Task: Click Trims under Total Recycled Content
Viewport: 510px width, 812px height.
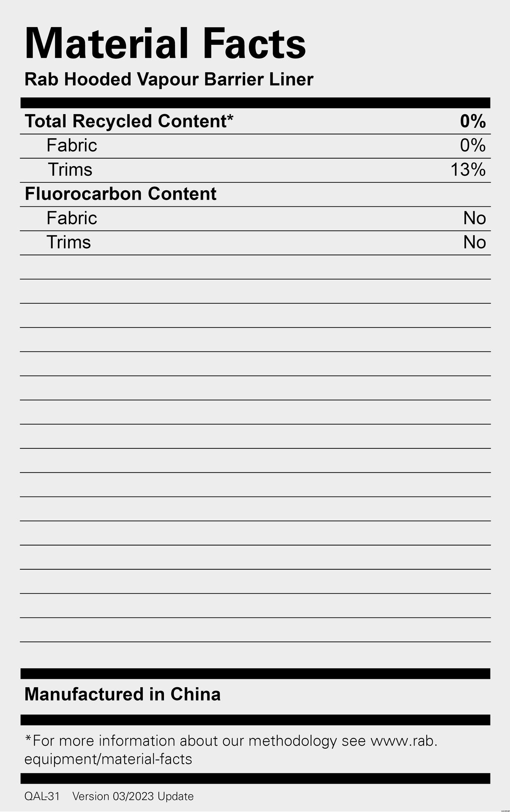Action: [x=70, y=170]
